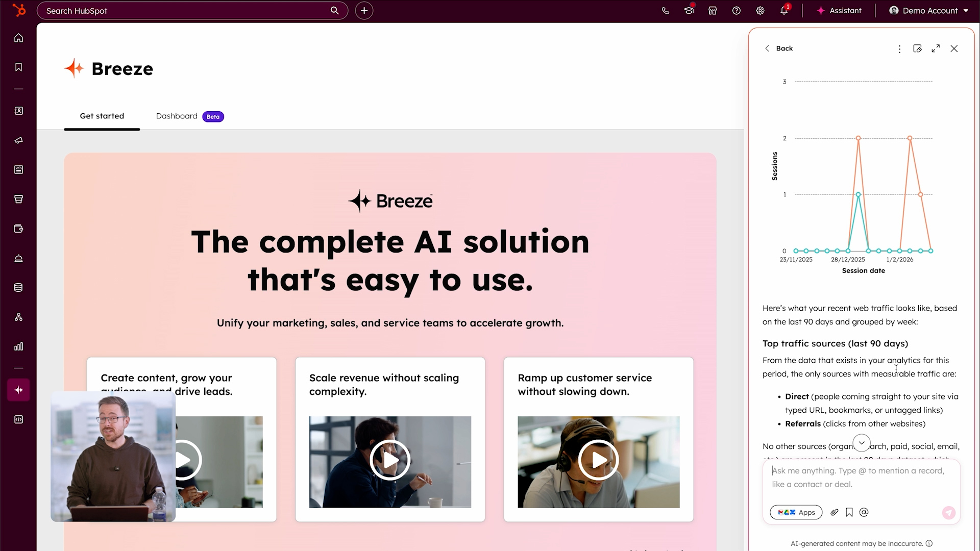Open the three-dot menu in the Assistant panel
The width and height of the screenshot is (980, 551).
[x=899, y=48]
